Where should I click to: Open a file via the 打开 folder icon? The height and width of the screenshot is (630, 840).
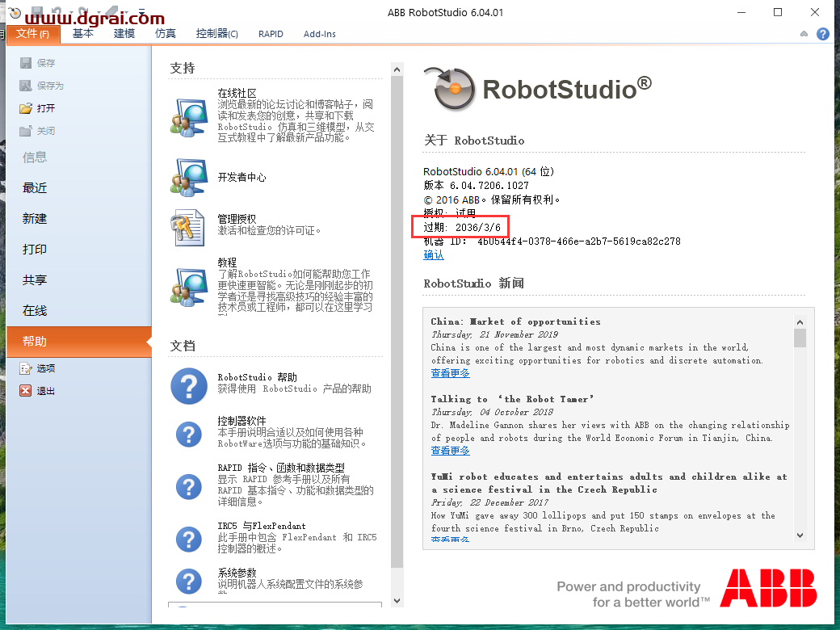26,108
